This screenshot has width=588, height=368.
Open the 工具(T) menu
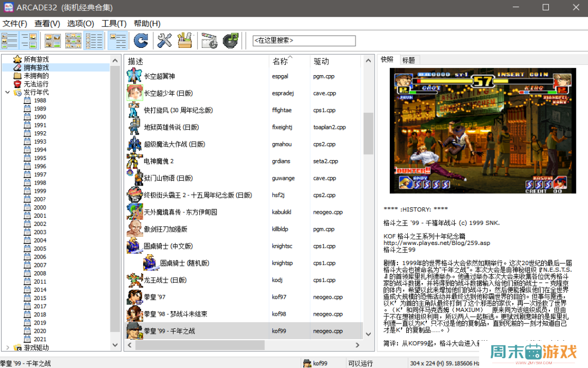(x=114, y=23)
